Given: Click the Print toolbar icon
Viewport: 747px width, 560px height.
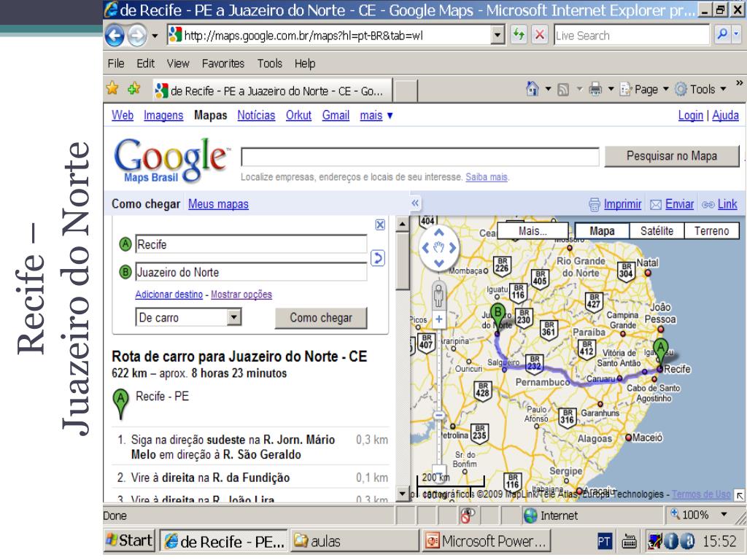Looking at the screenshot, I should click(x=595, y=89).
